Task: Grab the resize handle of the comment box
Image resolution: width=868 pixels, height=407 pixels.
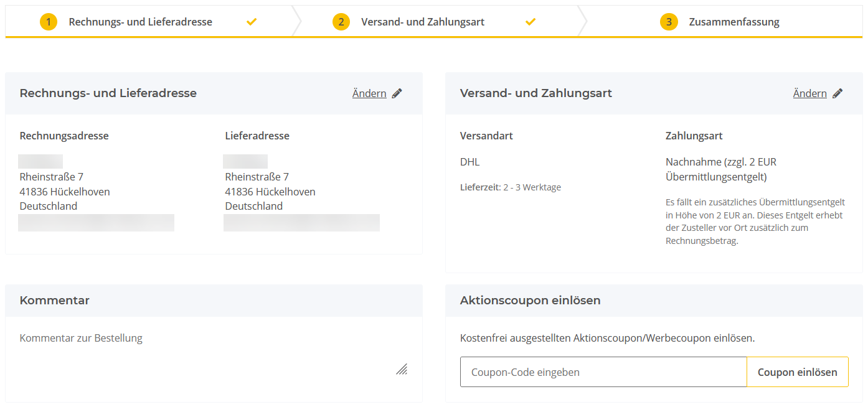Action: (402, 369)
